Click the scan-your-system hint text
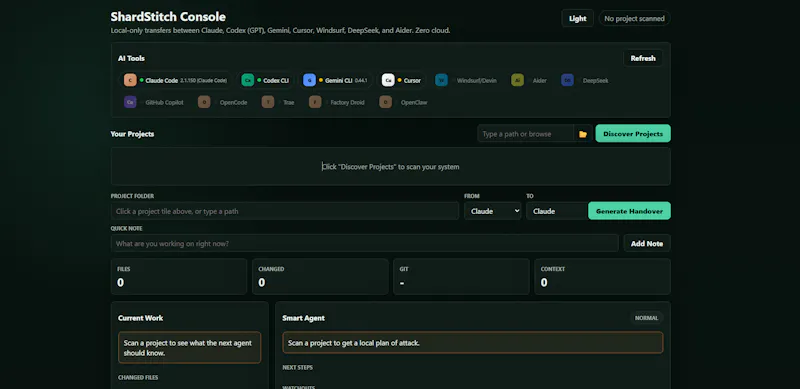This screenshot has width=800, height=389. pos(391,166)
